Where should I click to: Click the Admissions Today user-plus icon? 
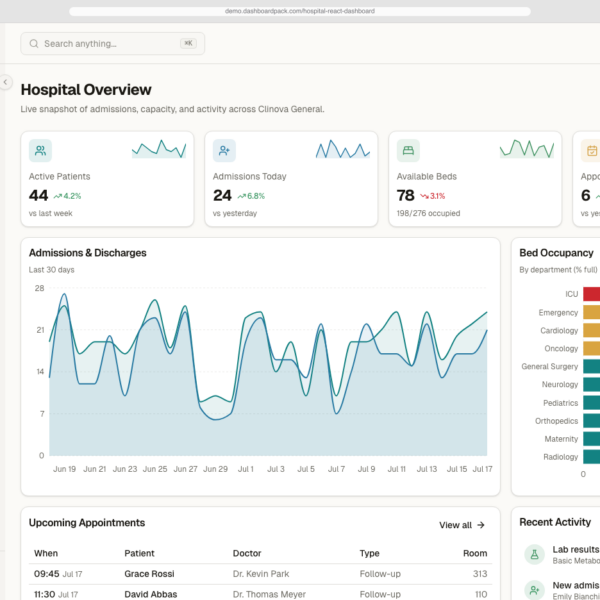pos(224,150)
